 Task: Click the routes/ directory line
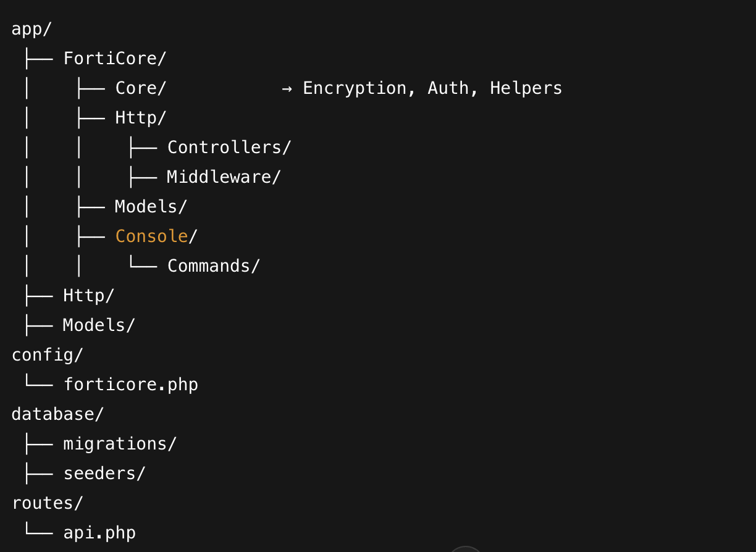[x=47, y=503]
